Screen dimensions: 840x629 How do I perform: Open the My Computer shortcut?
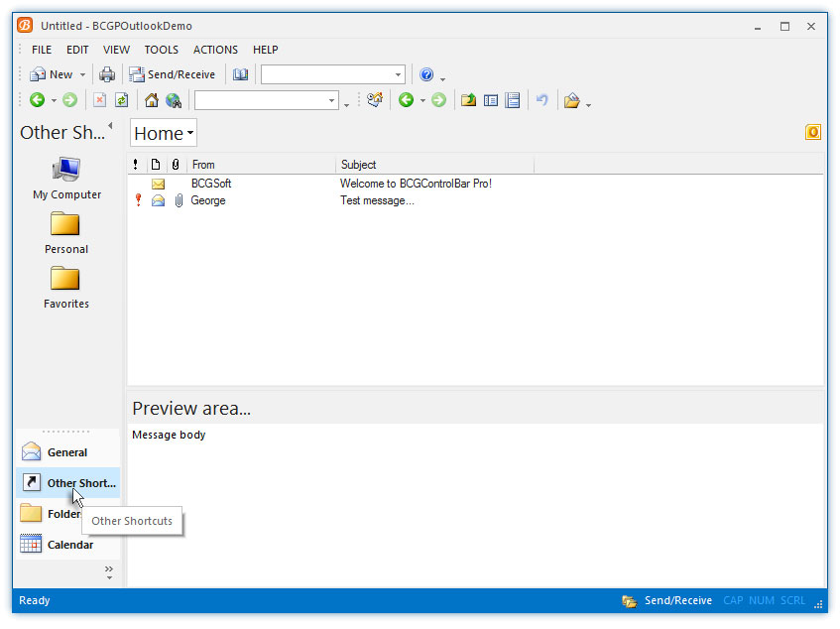[66, 178]
